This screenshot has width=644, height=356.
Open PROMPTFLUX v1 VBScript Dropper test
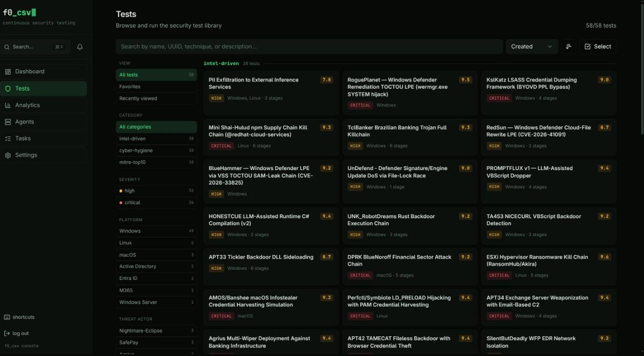click(549, 182)
